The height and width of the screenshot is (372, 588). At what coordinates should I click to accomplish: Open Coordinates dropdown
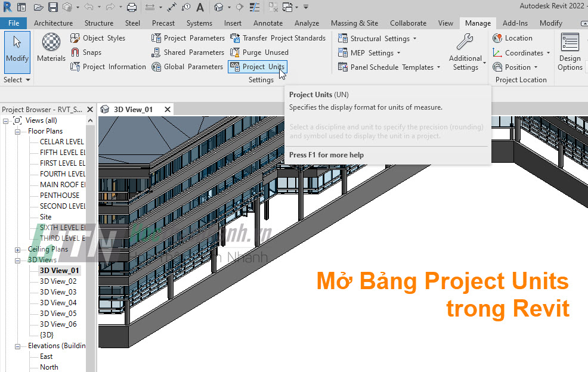click(521, 53)
